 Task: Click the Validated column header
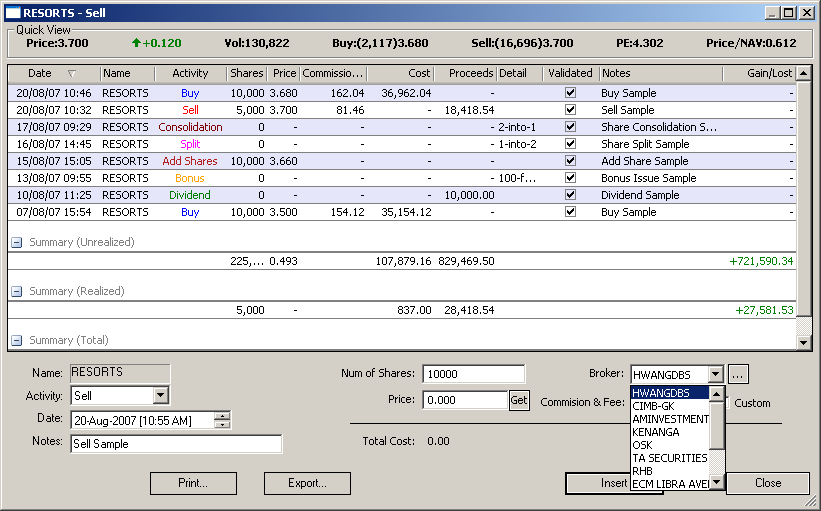pyautogui.click(x=571, y=73)
